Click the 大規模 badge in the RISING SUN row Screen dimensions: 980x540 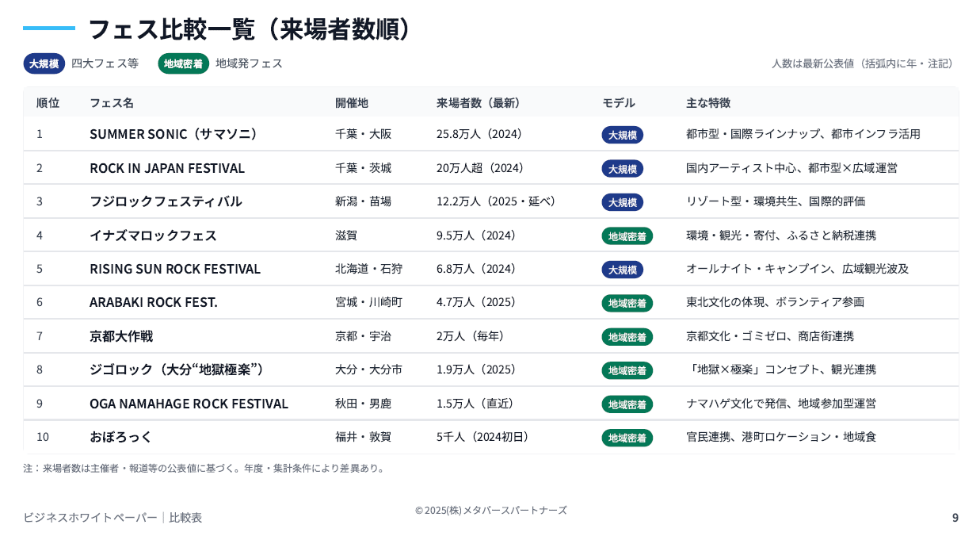coord(622,270)
